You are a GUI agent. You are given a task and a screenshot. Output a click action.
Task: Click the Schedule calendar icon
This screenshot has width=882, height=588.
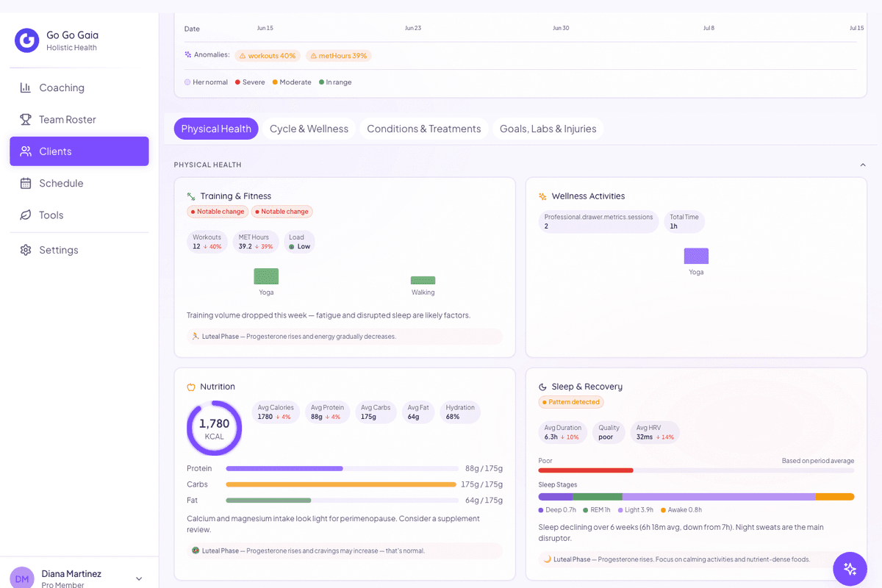(25, 183)
